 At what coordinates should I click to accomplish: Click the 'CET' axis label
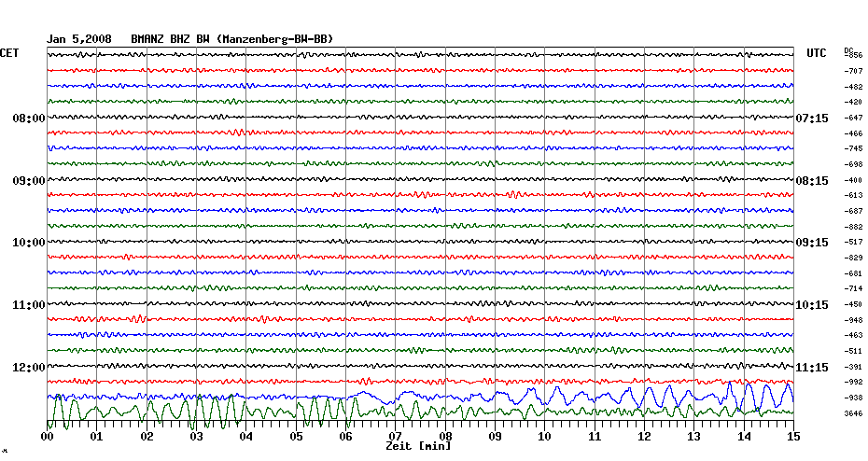(x=9, y=53)
